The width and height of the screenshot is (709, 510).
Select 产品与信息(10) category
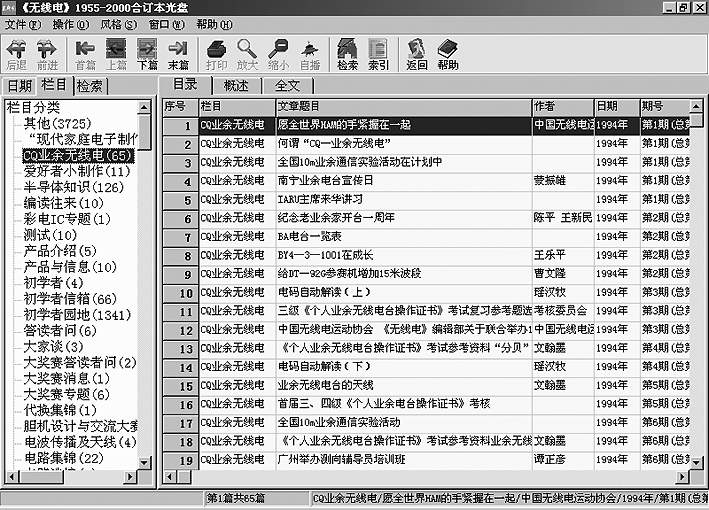coord(70,267)
